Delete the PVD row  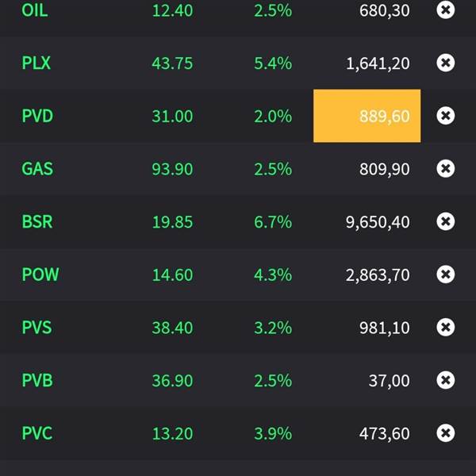(x=446, y=116)
